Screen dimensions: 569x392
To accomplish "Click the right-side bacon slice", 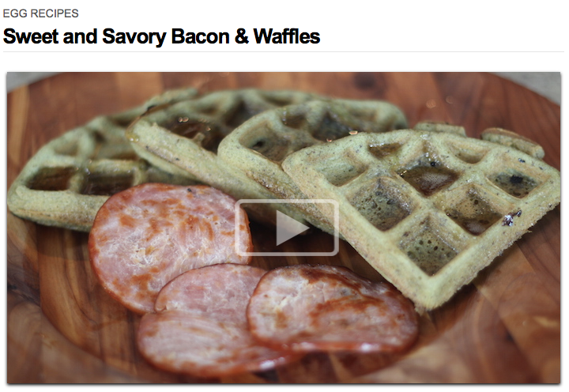I will click(332, 308).
